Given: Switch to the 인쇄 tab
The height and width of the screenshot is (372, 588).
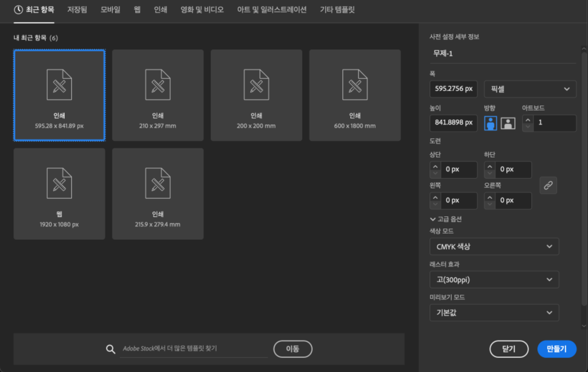Looking at the screenshot, I should (160, 10).
